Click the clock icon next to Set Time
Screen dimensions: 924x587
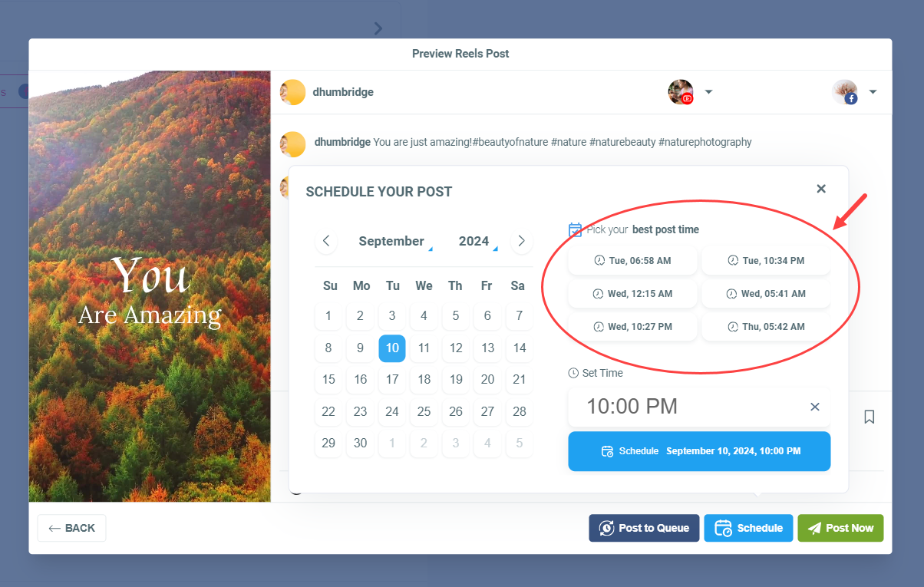(573, 373)
